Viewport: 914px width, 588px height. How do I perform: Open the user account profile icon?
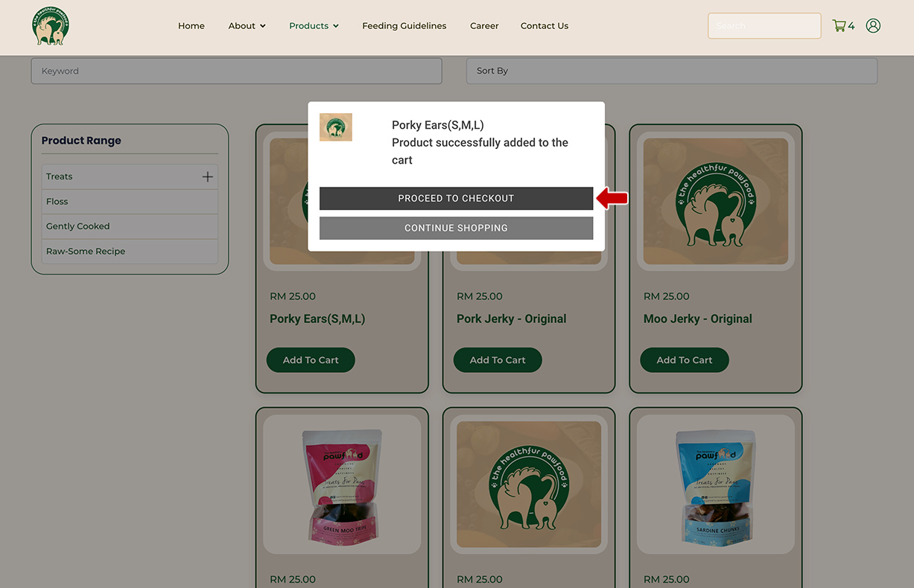click(x=873, y=26)
